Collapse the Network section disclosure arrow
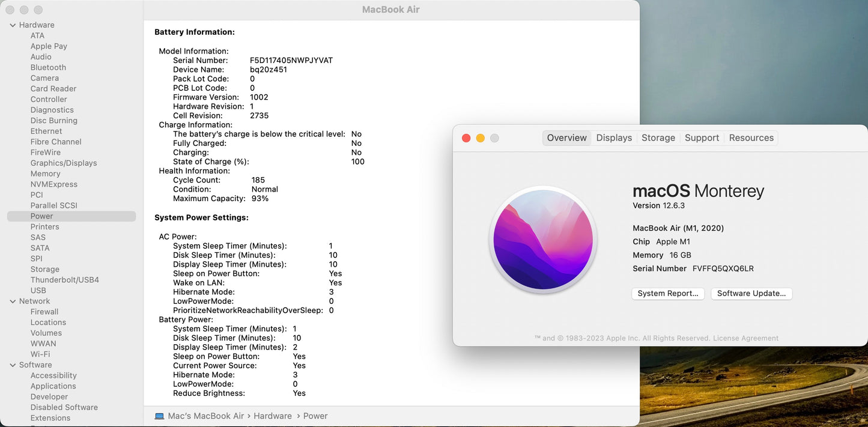The width and height of the screenshot is (868, 427). point(13,301)
